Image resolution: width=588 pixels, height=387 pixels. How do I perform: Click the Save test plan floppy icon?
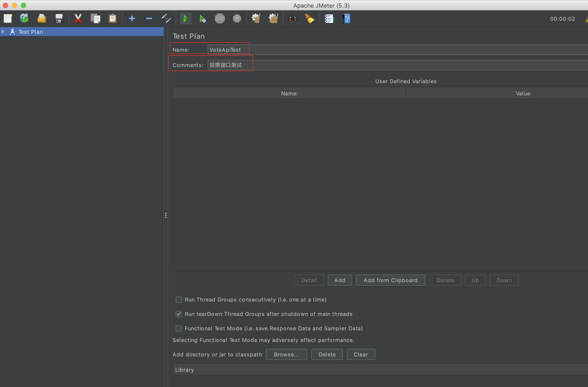(x=59, y=19)
